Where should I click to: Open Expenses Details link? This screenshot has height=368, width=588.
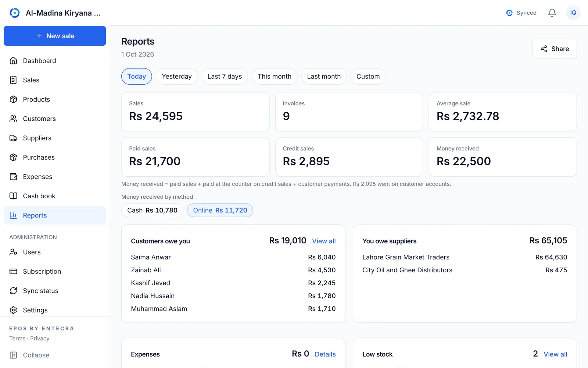click(325, 354)
